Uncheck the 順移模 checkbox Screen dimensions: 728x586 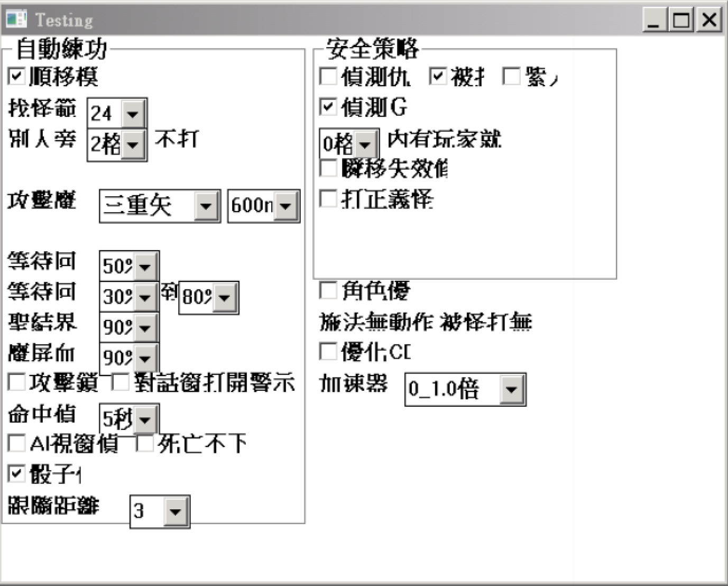tap(16, 76)
